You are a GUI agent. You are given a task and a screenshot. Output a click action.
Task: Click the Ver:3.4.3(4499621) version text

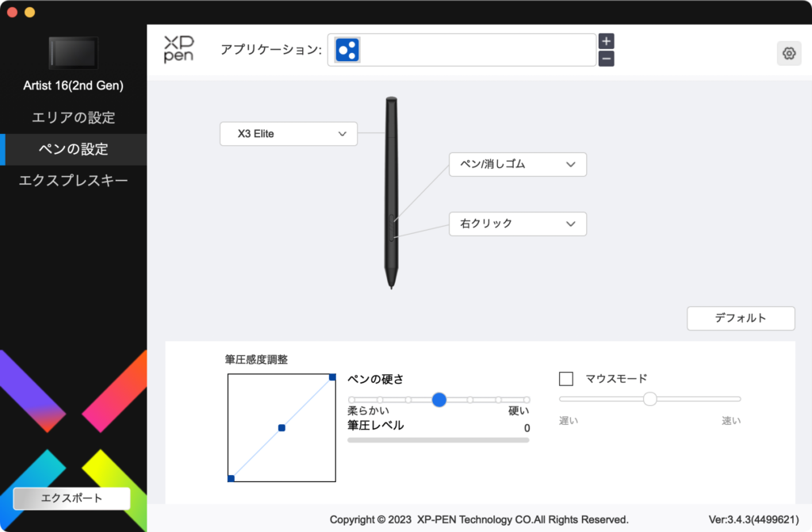coord(753,519)
